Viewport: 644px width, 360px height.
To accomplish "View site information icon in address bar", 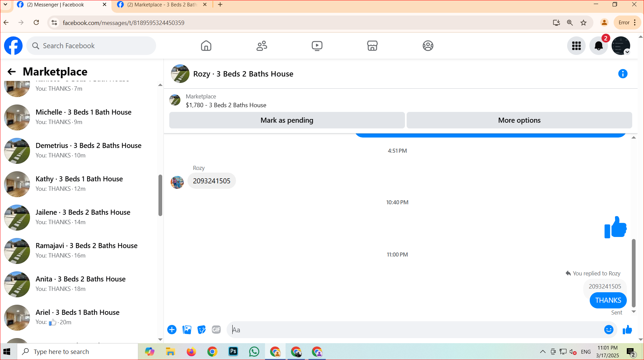I will (54, 23).
